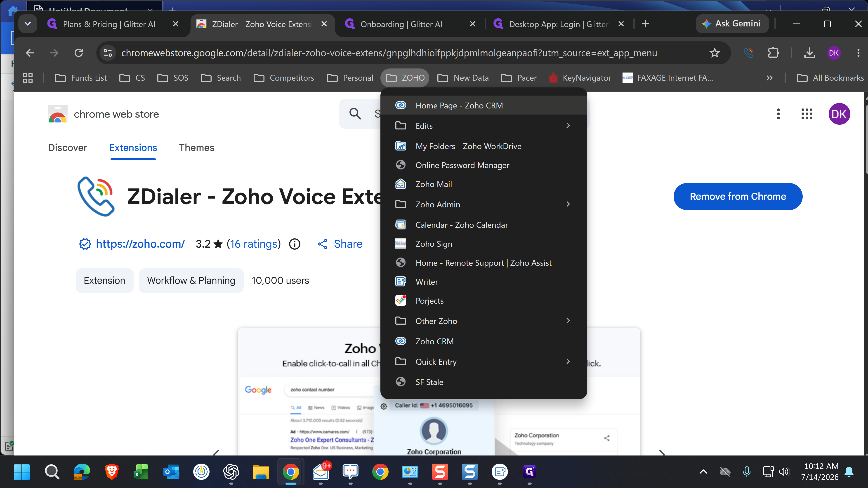Open the Windows Start menu

(x=22, y=472)
